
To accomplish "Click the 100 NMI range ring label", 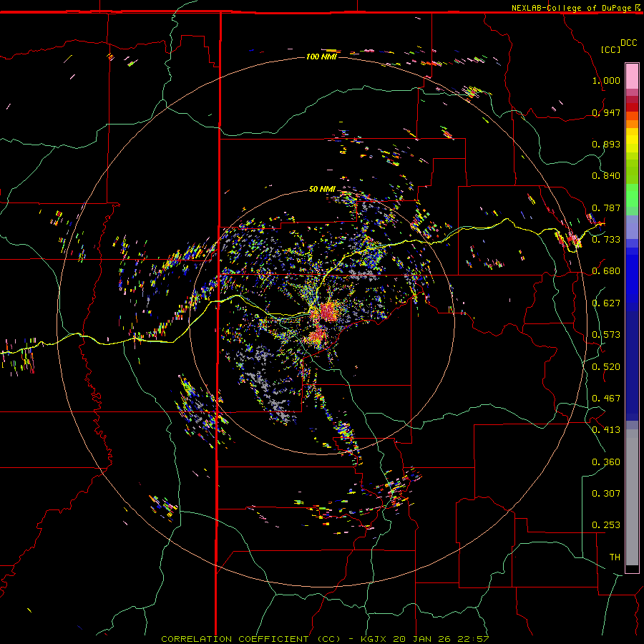I will (x=321, y=57).
